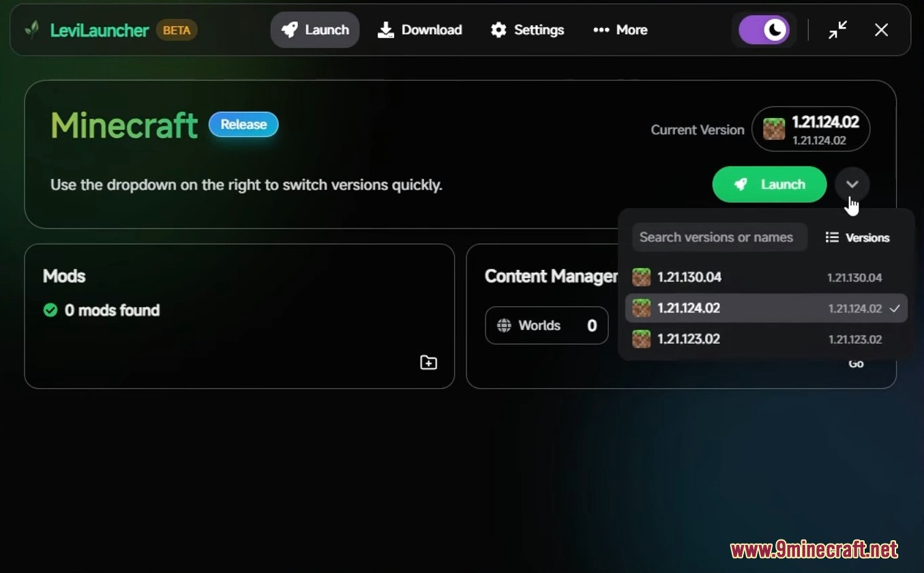Screen dimensions: 924x573
Task: Click the green checkmark beside 0 mods found
Action: pos(50,310)
